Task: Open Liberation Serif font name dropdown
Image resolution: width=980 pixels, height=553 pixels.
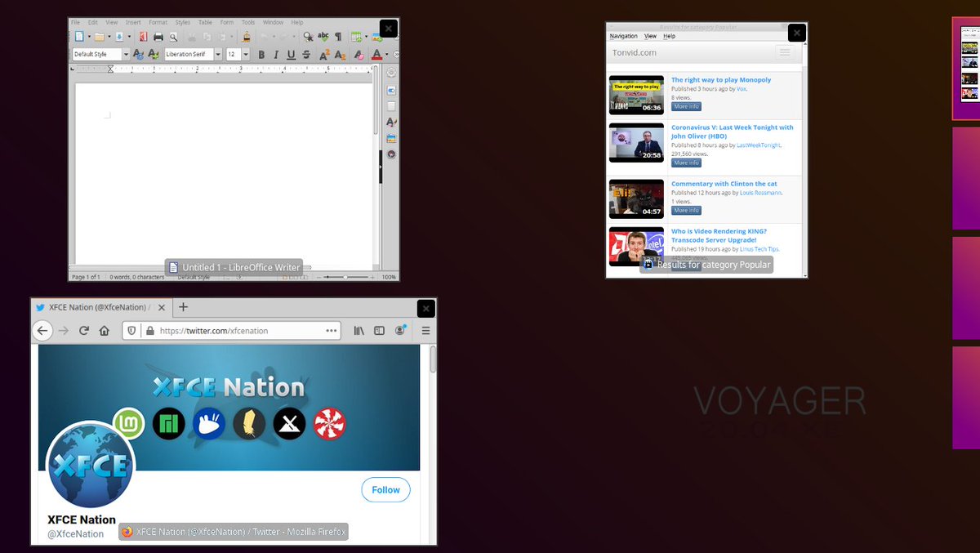Action: click(218, 55)
